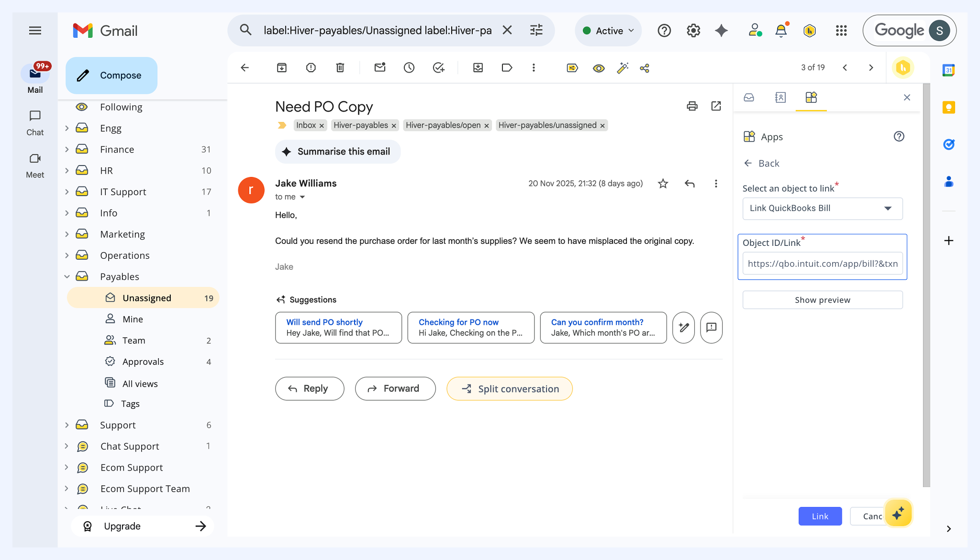Click the Gemini sparkle icon in header

pyautogui.click(x=722, y=31)
